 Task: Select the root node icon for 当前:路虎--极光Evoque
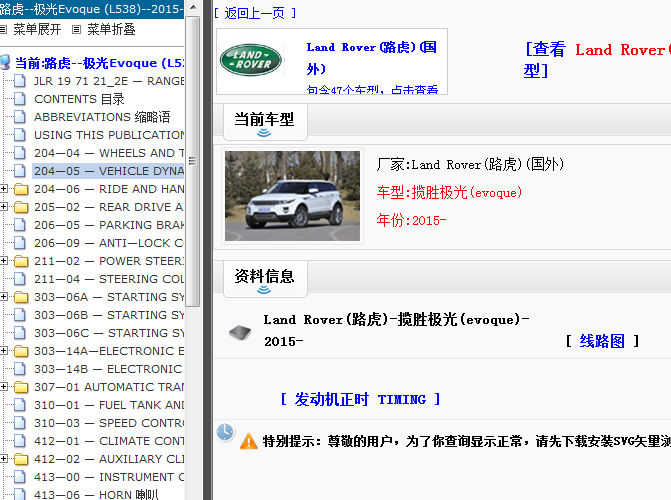5,62
